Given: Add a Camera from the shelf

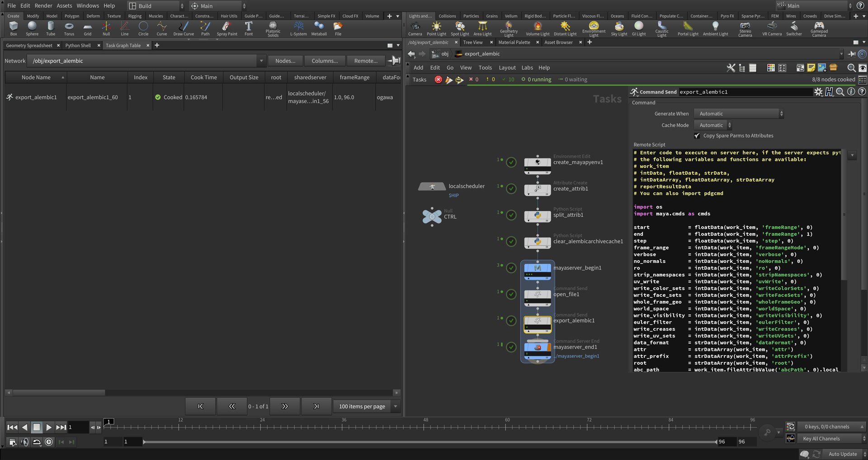Looking at the screenshot, I should [415, 28].
